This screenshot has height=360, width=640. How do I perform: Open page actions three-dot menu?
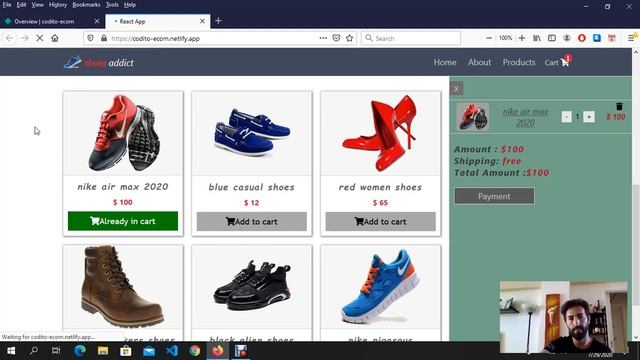click(323, 38)
